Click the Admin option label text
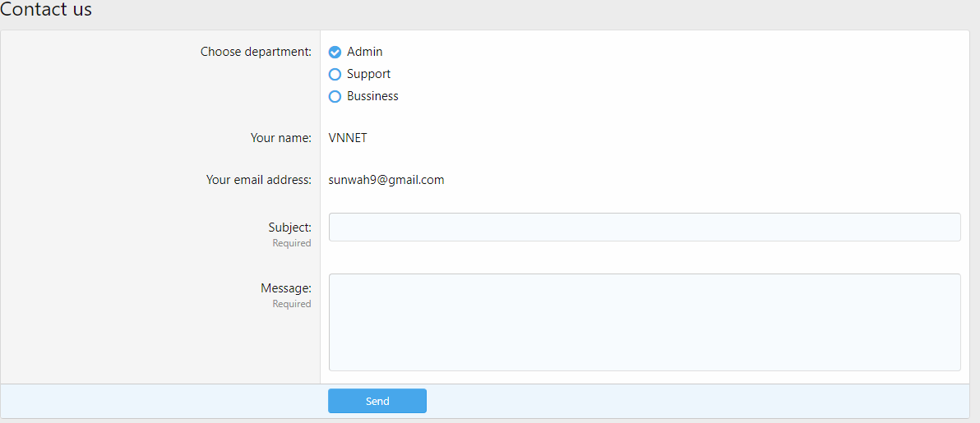 [x=364, y=52]
